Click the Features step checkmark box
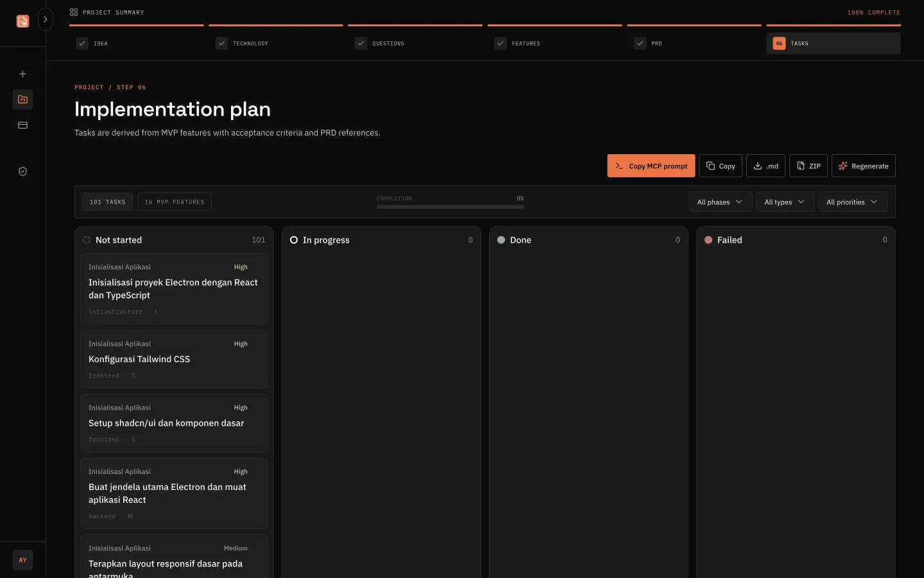The height and width of the screenshot is (578, 924). coord(501,44)
